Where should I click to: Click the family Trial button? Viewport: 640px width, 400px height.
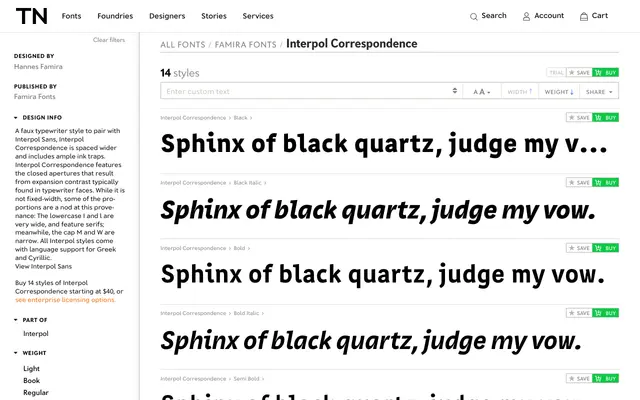[556, 73]
